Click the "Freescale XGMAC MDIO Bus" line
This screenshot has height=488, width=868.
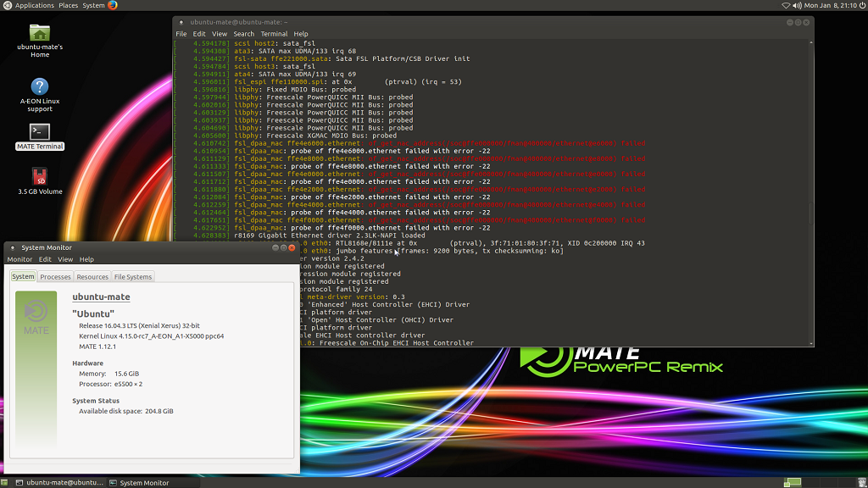click(315, 136)
